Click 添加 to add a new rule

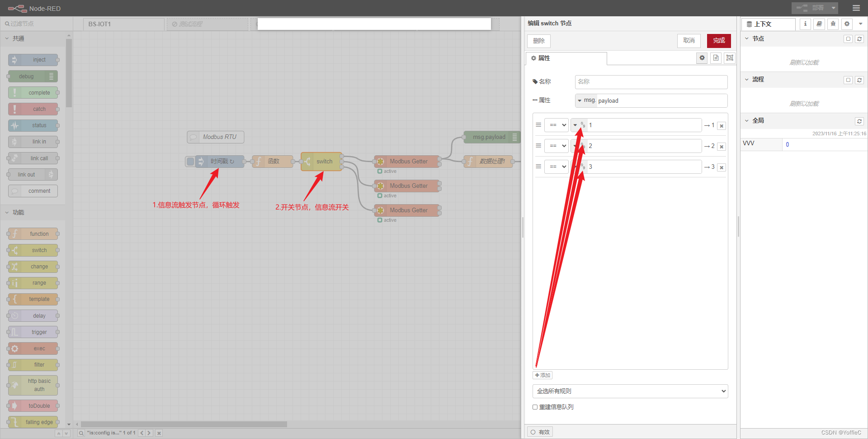(x=542, y=375)
